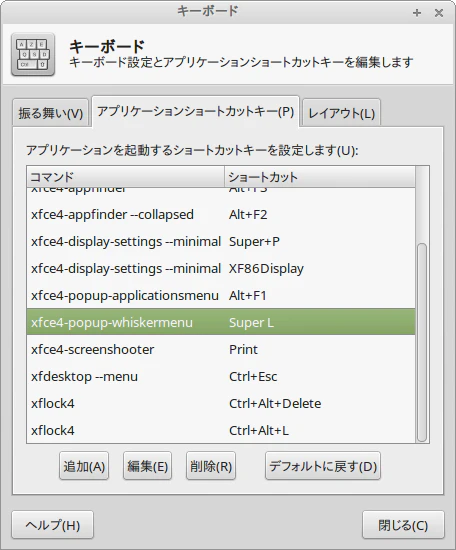The height and width of the screenshot is (550, 456).
Task: Select the xflock4 row with Ctrl+Alt+Delete
Action: click(x=221, y=403)
